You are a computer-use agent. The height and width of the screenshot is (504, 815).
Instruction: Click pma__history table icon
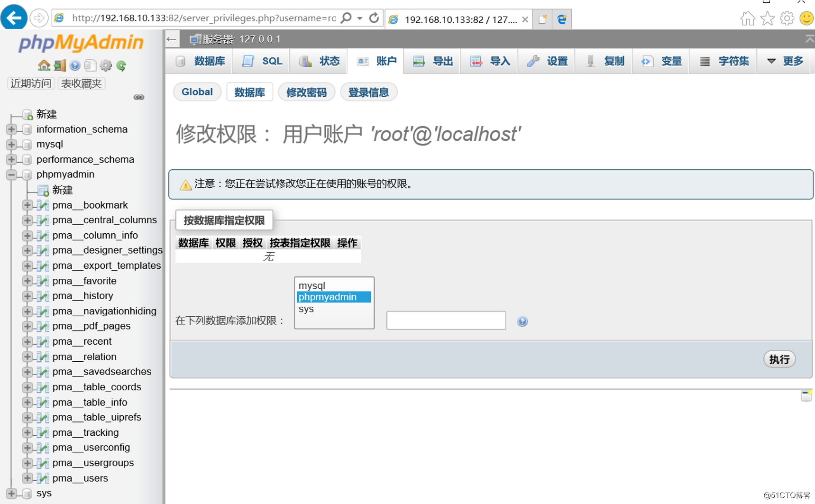point(43,296)
